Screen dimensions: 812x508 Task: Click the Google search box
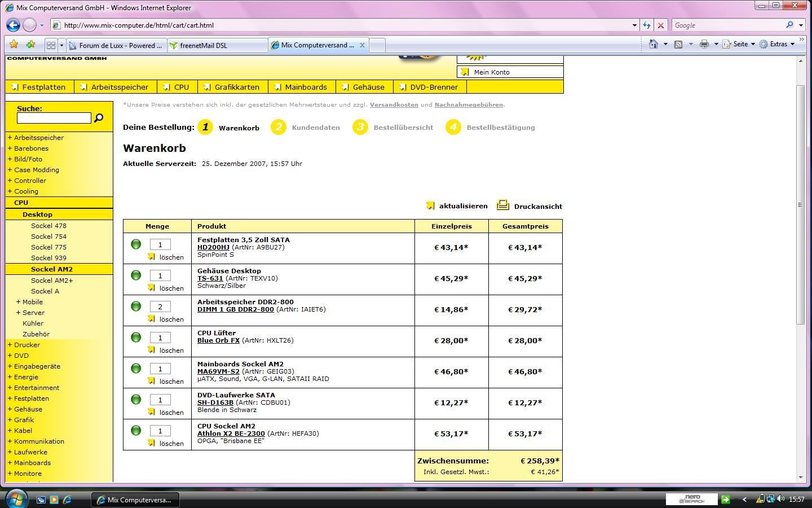point(728,25)
